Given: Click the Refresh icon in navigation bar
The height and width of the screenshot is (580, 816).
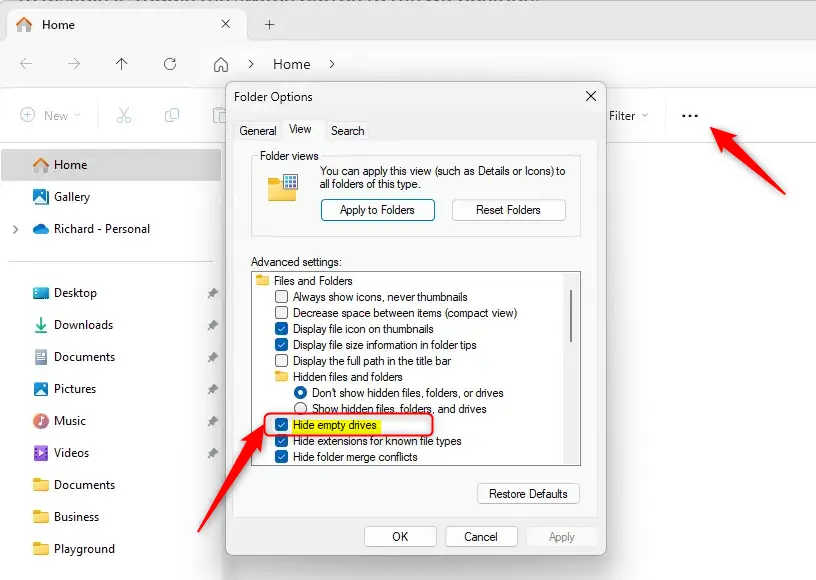Looking at the screenshot, I should pyautogui.click(x=170, y=64).
